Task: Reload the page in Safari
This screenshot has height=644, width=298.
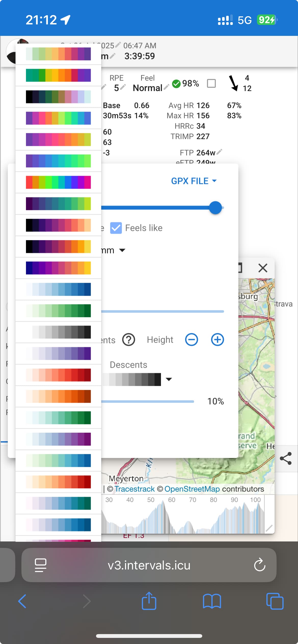Action: [260, 565]
